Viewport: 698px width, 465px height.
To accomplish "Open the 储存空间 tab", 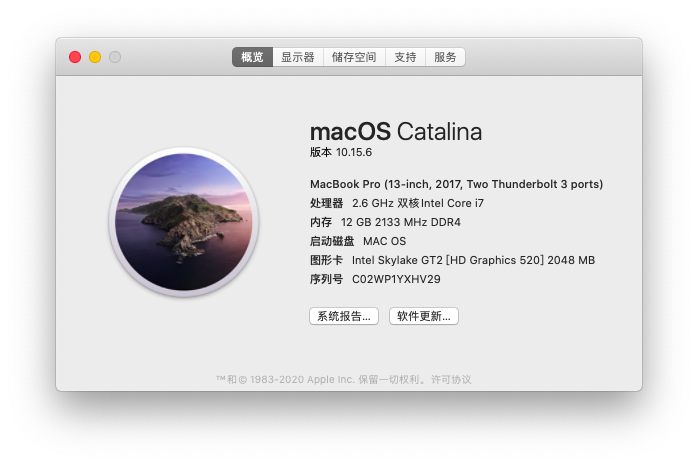I will pos(354,57).
